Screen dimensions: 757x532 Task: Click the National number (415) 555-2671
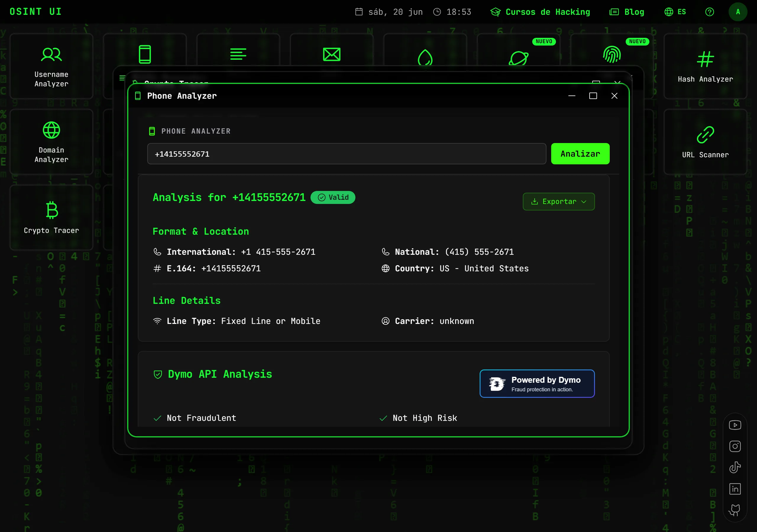479,252
